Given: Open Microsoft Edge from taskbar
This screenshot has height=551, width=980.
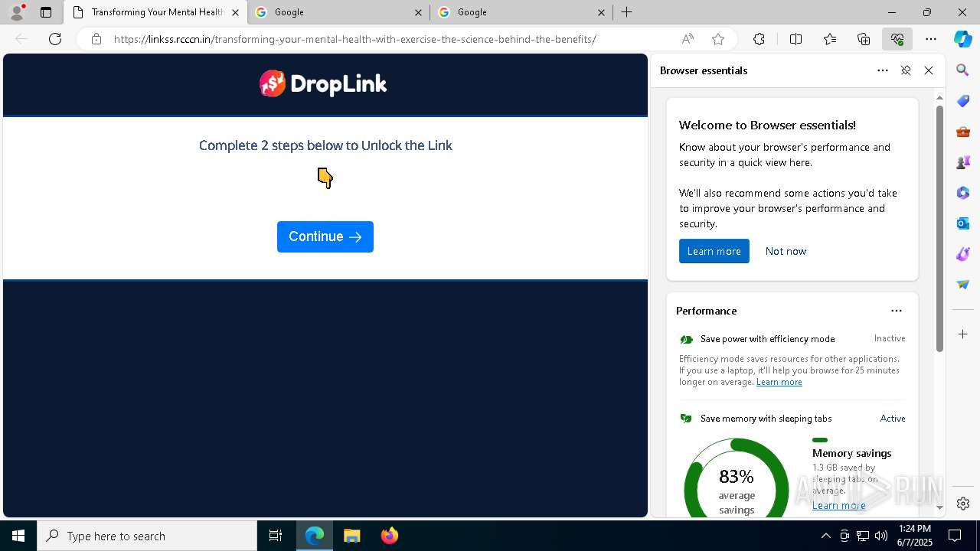Looking at the screenshot, I should coord(315,536).
